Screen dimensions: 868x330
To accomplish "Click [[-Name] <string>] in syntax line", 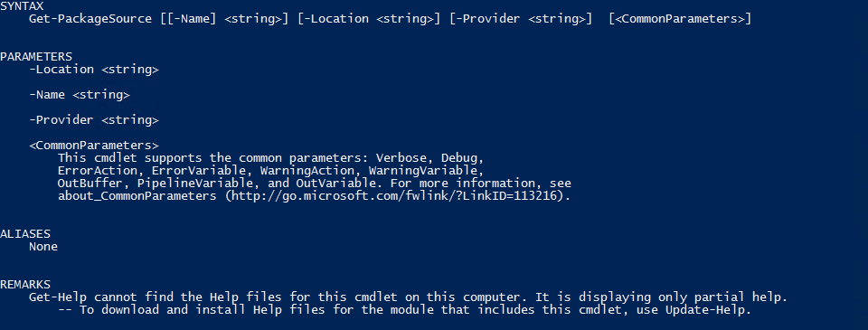I will click(225, 19).
